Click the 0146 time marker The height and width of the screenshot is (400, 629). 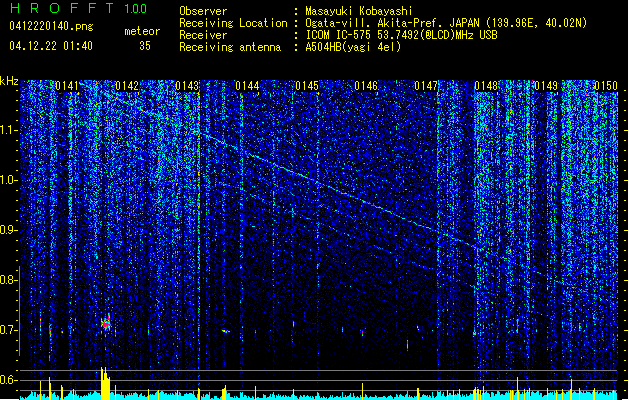click(366, 86)
